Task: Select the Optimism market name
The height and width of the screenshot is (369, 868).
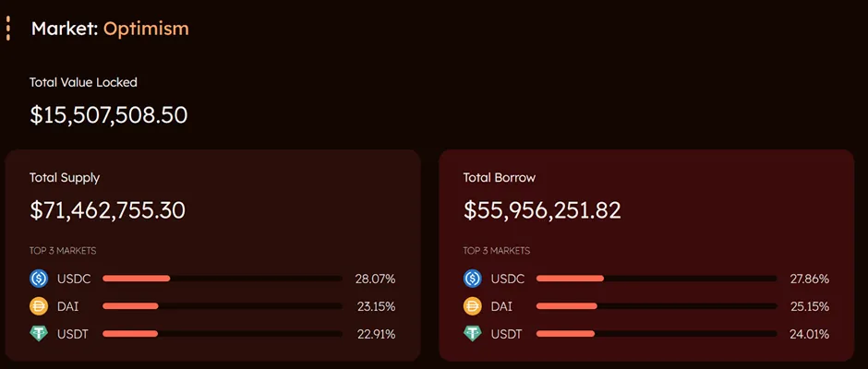Action: pos(146,29)
